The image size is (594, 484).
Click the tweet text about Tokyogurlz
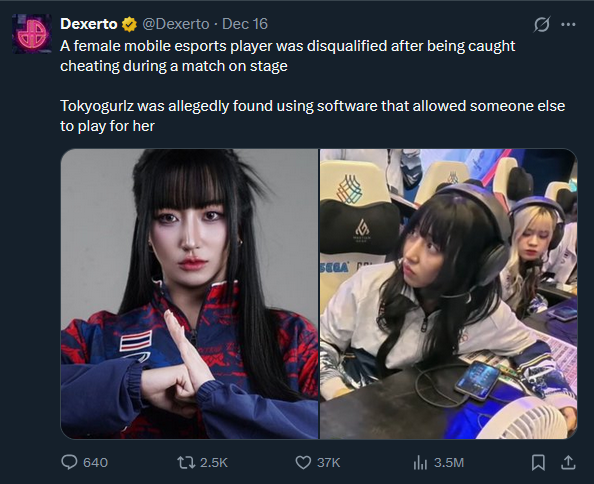tap(313, 116)
